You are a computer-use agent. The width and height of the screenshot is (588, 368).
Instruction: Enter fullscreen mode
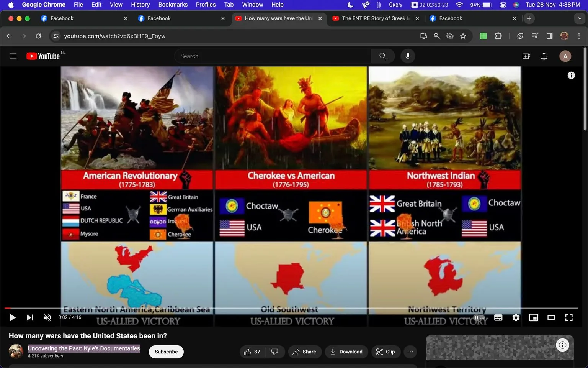click(x=569, y=317)
